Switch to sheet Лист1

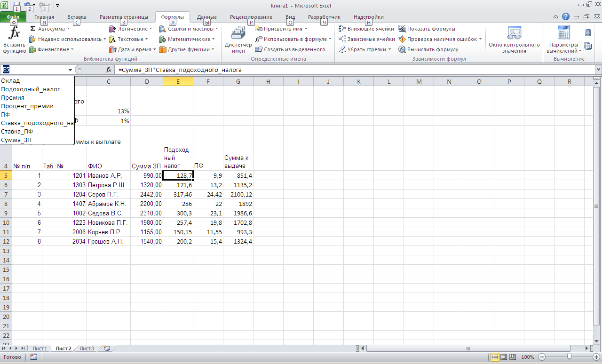(40, 348)
